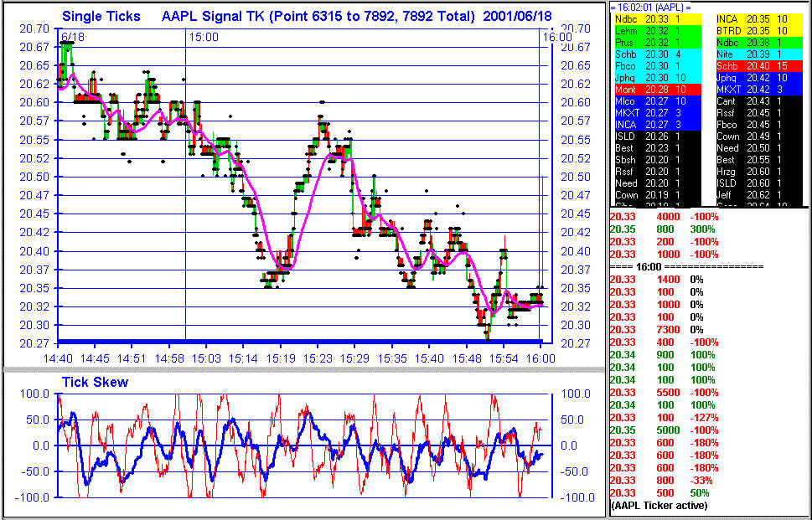This screenshot has height=520, width=812.
Task: Click the bid row 'Prus 20.32 1'
Action: [656, 43]
